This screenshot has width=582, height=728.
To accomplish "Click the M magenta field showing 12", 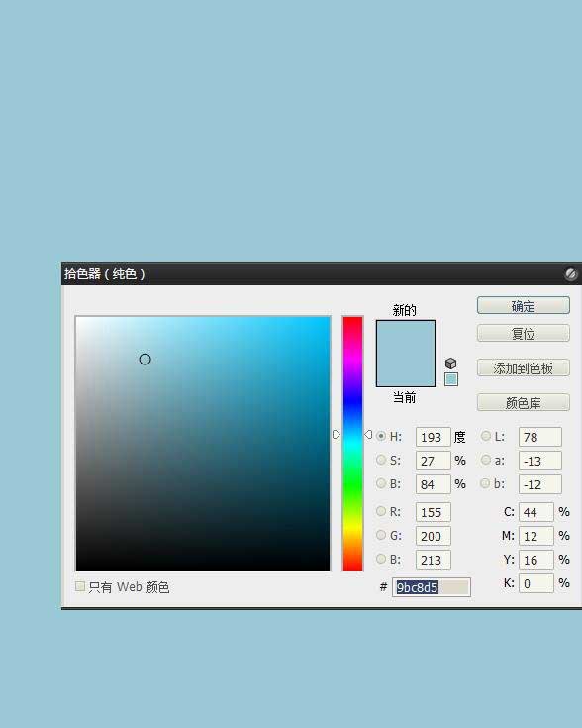I will pyautogui.click(x=536, y=536).
